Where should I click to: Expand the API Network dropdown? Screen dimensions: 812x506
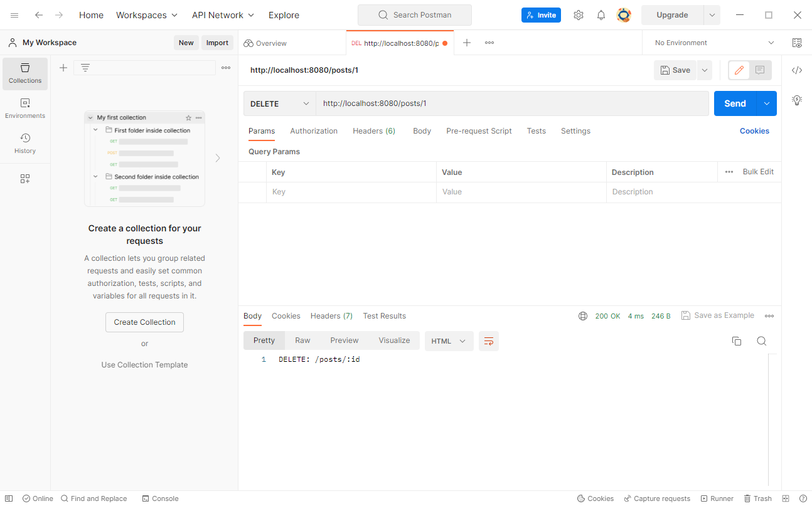click(223, 15)
